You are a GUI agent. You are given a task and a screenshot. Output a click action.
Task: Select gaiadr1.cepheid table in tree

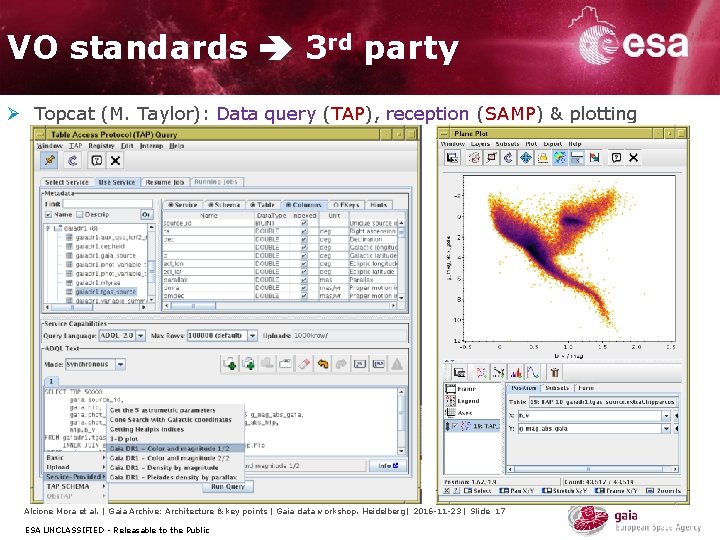(100, 247)
